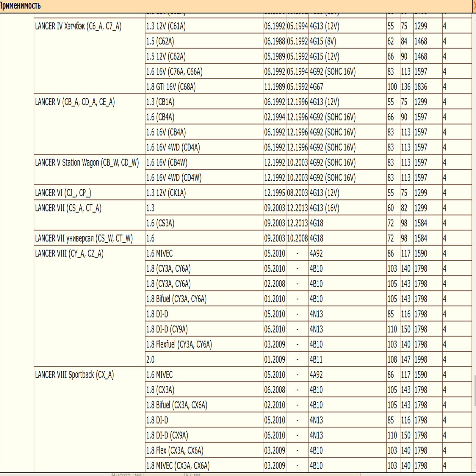Select the LANCER IV Хэтчбэк model cell
476x476 pixels.
78,26
